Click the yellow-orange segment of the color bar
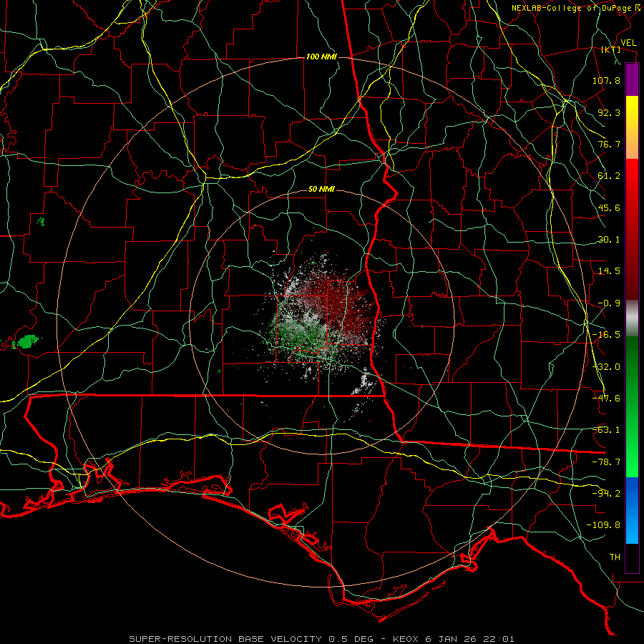The width and height of the screenshot is (644, 644). click(x=632, y=127)
